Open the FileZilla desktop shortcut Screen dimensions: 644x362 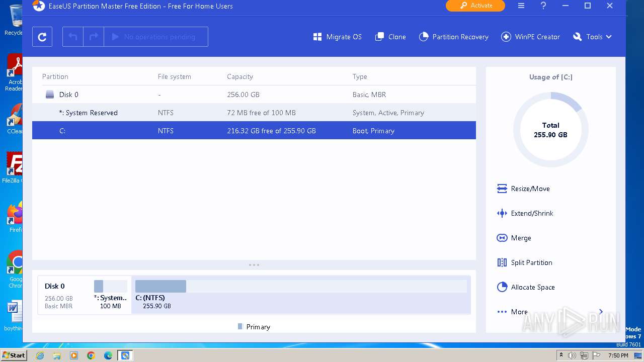[x=14, y=167]
